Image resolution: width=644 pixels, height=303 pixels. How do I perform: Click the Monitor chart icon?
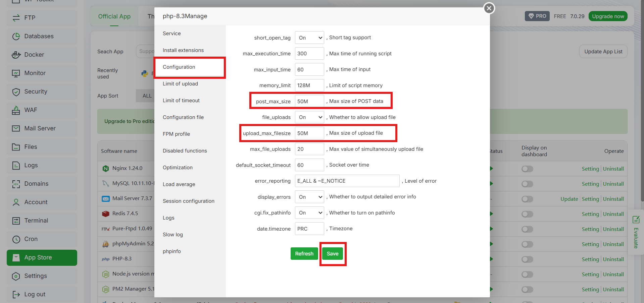(16, 73)
